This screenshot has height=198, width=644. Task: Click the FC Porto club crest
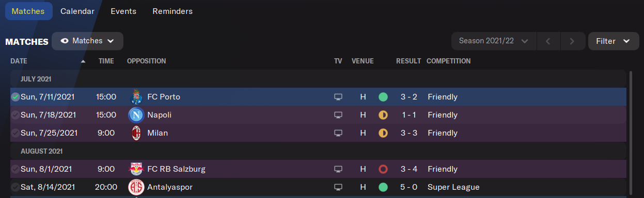point(136,97)
